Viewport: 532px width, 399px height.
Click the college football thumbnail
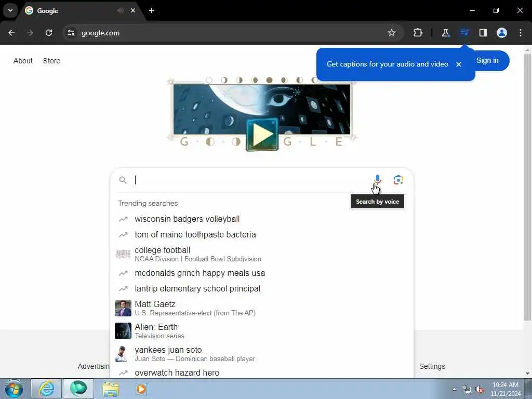click(123, 254)
